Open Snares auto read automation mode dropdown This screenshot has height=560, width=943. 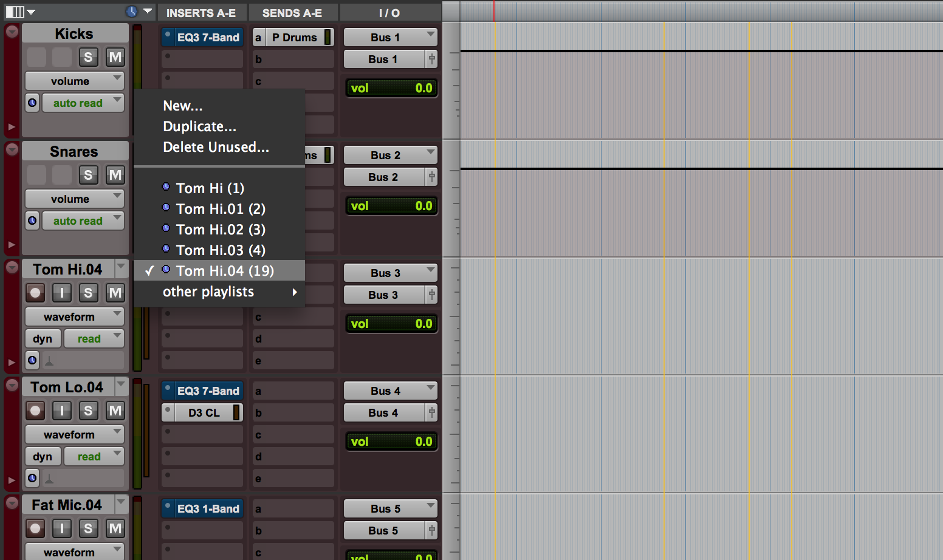(x=83, y=220)
